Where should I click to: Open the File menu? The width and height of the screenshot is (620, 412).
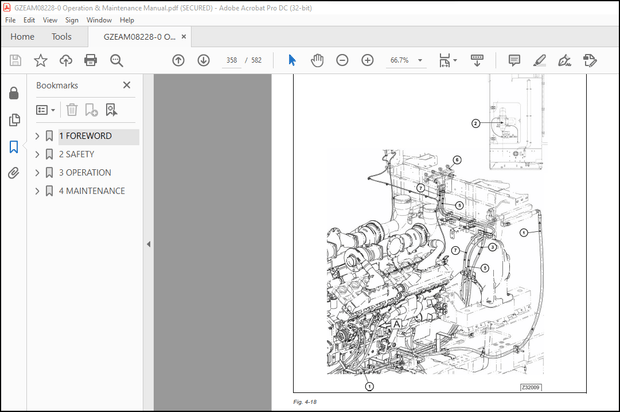point(10,20)
